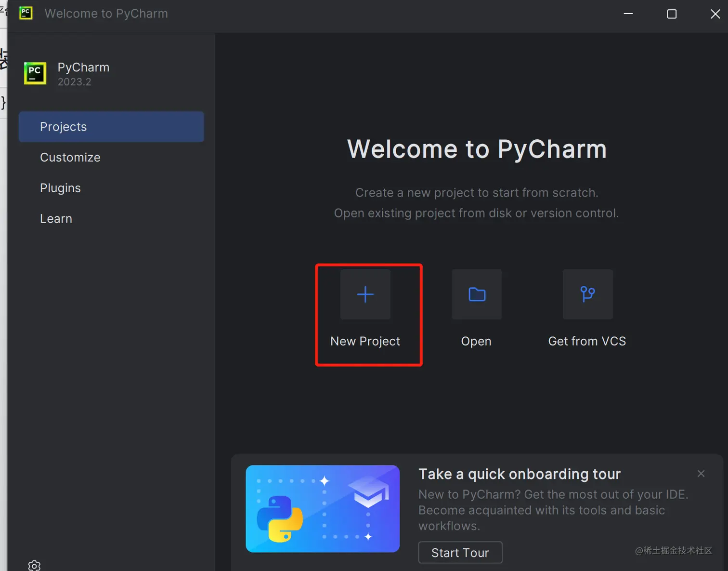
Task: Click the onboarding tour Python thumbnail
Action: pyautogui.click(x=323, y=509)
